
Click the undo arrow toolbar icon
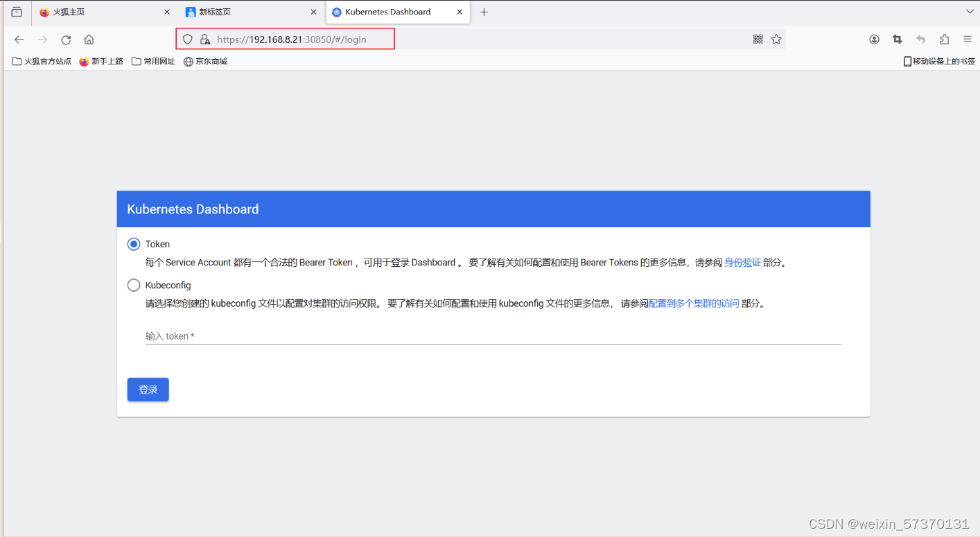pos(921,39)
